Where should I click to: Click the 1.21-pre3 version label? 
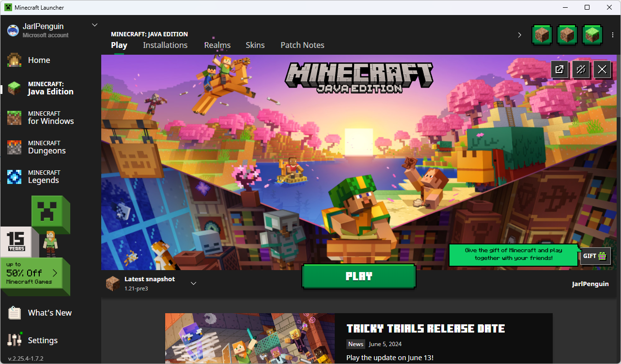pyautogui.click(x=136, y=288)
